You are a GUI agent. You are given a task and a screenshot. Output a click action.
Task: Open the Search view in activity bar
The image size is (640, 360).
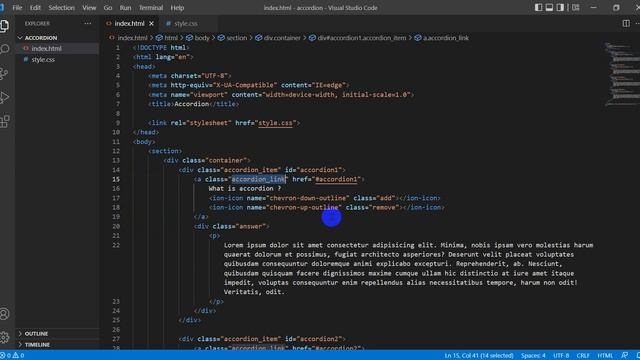tap(4, 49)
